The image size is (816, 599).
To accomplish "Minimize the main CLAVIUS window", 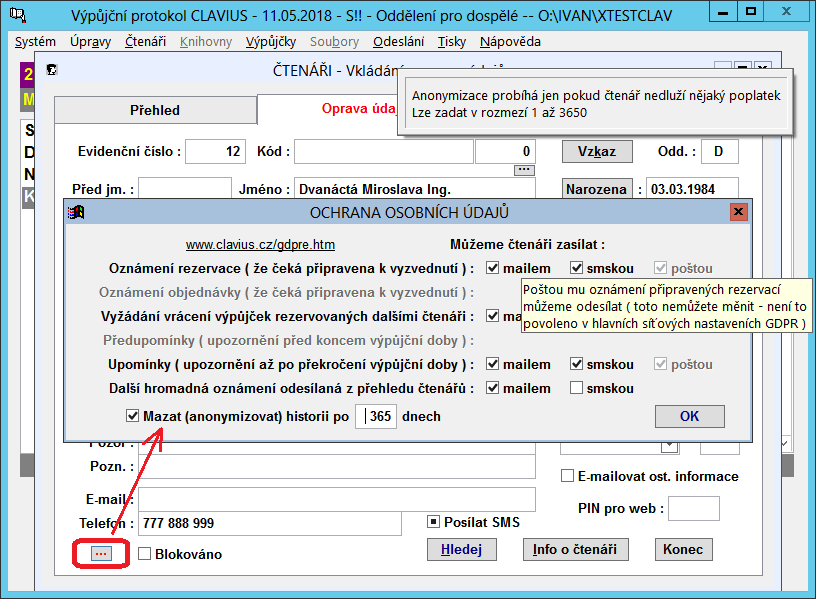I will (x=723, y=12).
